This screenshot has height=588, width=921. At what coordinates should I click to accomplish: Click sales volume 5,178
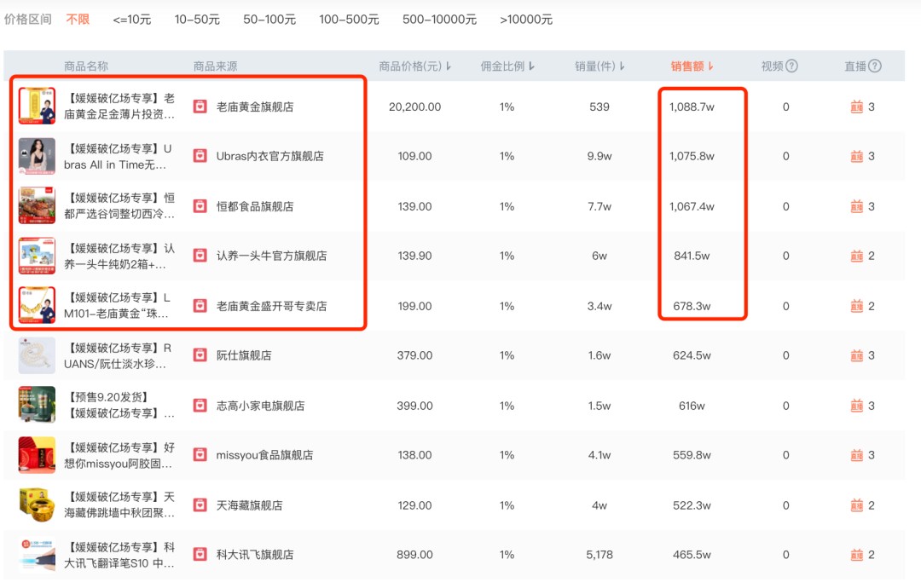click(x=600, y=555)
